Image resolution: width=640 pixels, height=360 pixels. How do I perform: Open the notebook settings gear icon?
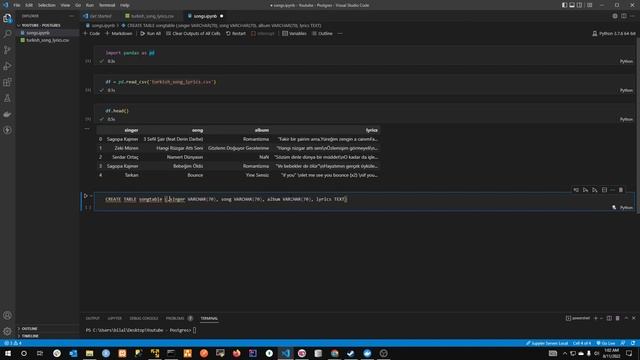615,16
